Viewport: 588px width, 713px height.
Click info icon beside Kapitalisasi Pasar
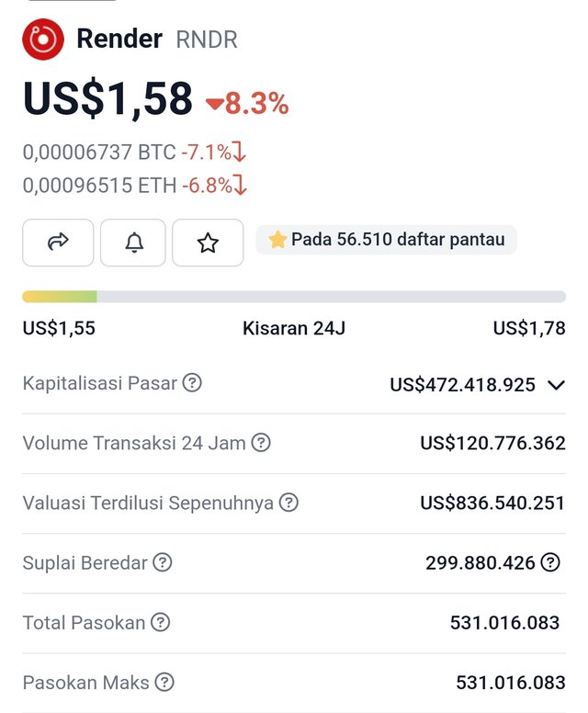(x=192, y=383)
